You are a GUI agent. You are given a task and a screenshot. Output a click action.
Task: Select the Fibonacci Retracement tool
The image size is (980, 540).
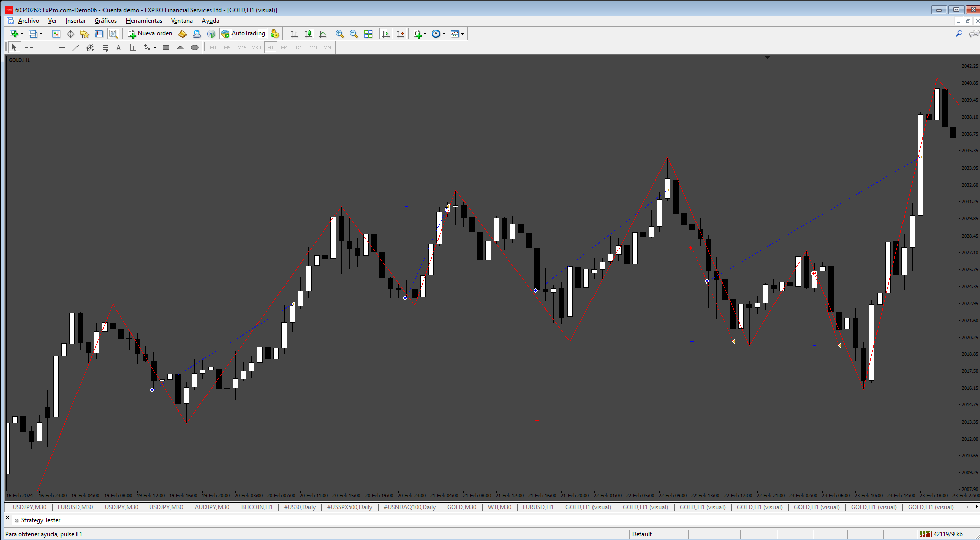tap(105, 47)
